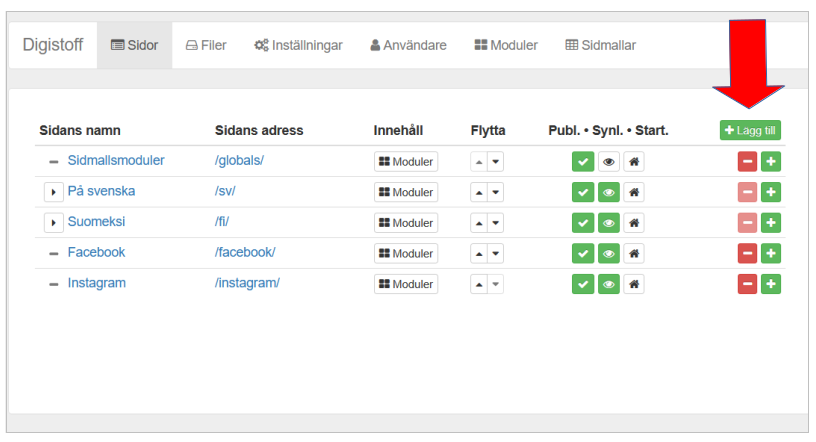The width and height of the screenshot is (816, 442).
Task: Open the Filer tab
Action: (x=206, y=45)
